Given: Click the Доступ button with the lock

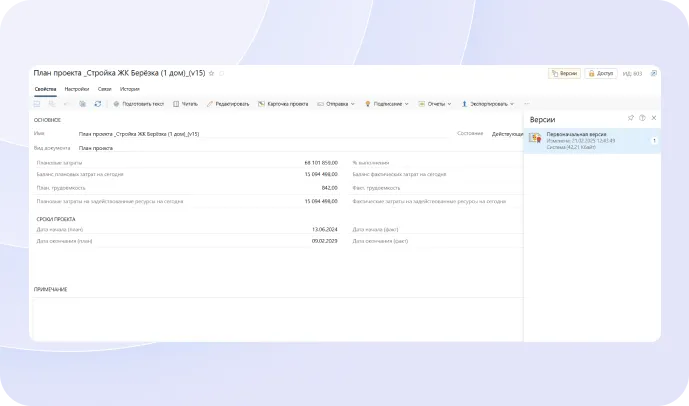Looking at the screenshot, I should pos(601,73).
